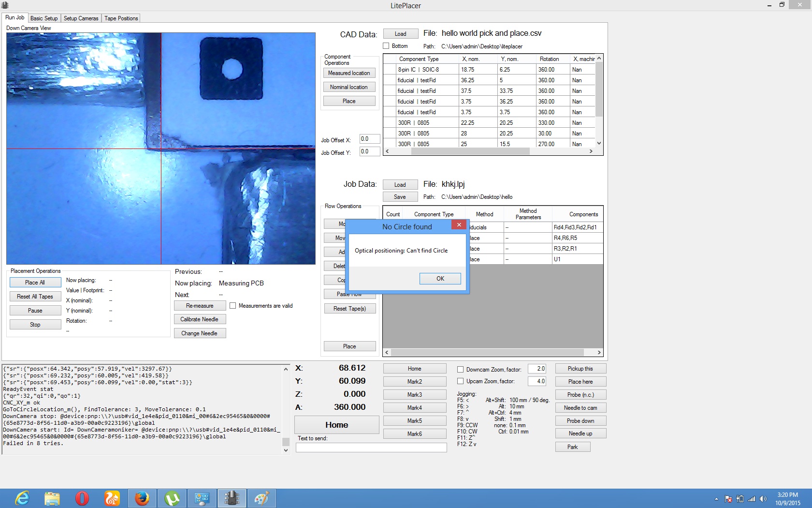Click Pickup this button
The image size is (812, 508).
[x=580, y=369]
